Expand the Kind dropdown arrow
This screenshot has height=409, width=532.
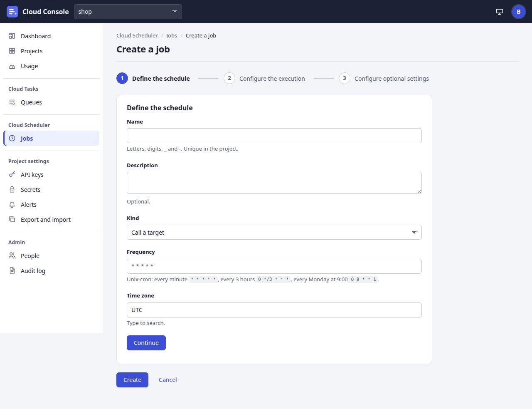[x=414, y=233]
